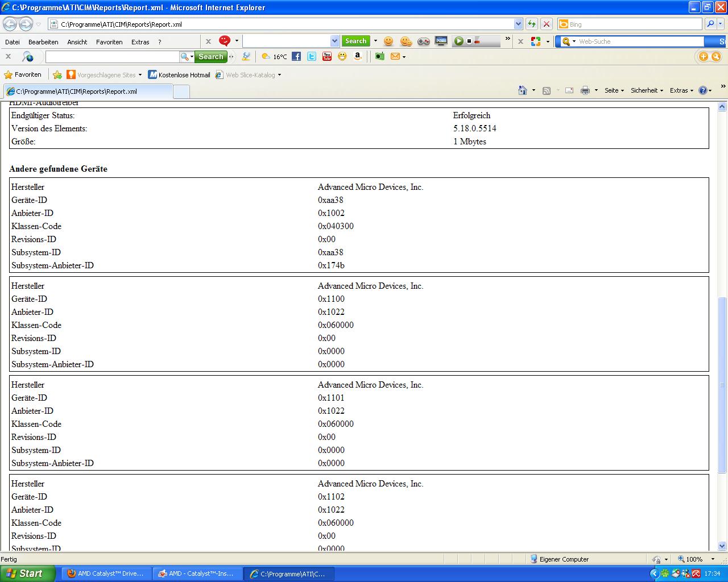Click the Favoriten star button
728x582 pixels.
[23, 75]
